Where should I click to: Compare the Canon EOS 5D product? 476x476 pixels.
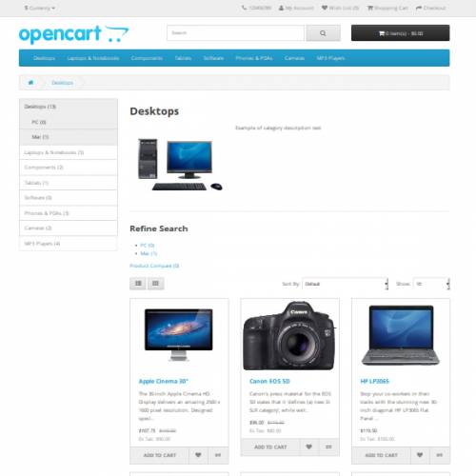pos(328,446)
